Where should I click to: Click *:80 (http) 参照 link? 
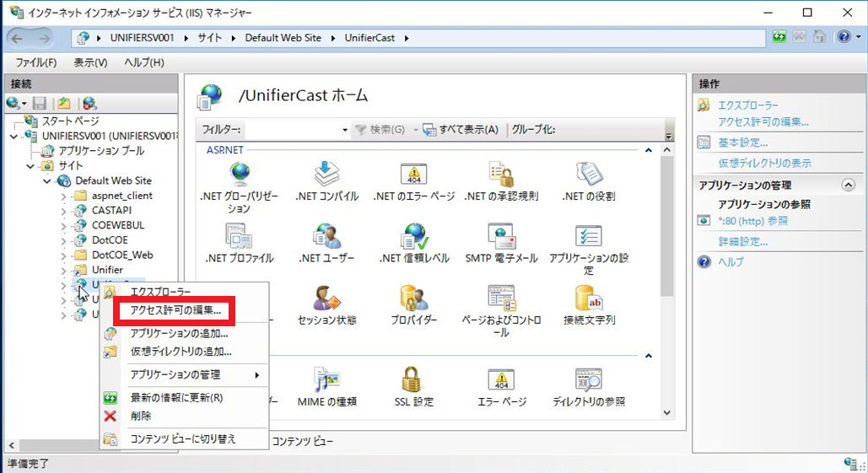(x=752, y=221)
